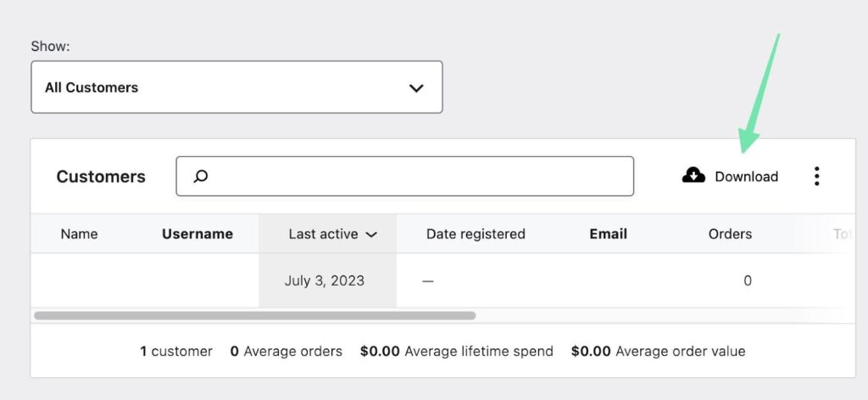Click the Download text label
Image resolution: width=868 pixels, height=400 pixels.
coord(746,176)
